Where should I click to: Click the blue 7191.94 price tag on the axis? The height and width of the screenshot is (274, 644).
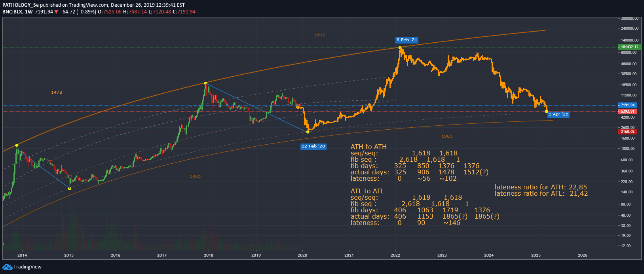(x=627, y=105)
